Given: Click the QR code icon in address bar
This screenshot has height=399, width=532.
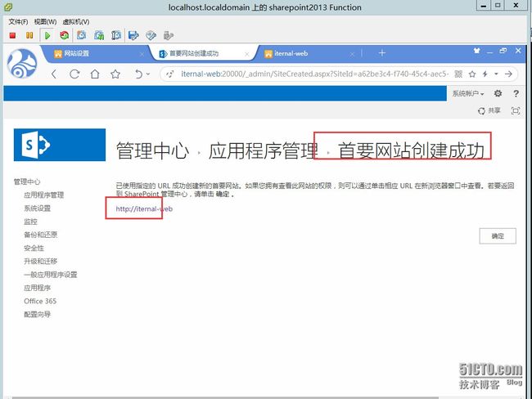Looking at the screenshot, I should pos(458,74).
